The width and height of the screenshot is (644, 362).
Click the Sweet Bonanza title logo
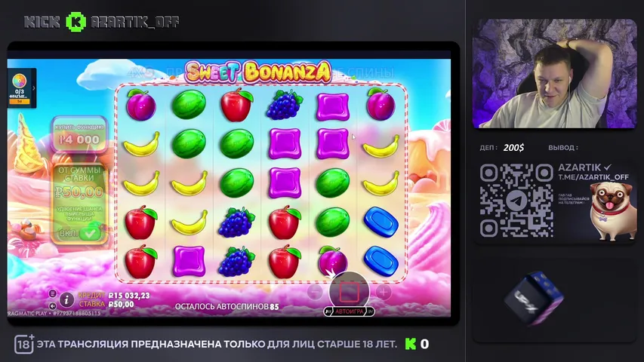[x=258, y=72]
